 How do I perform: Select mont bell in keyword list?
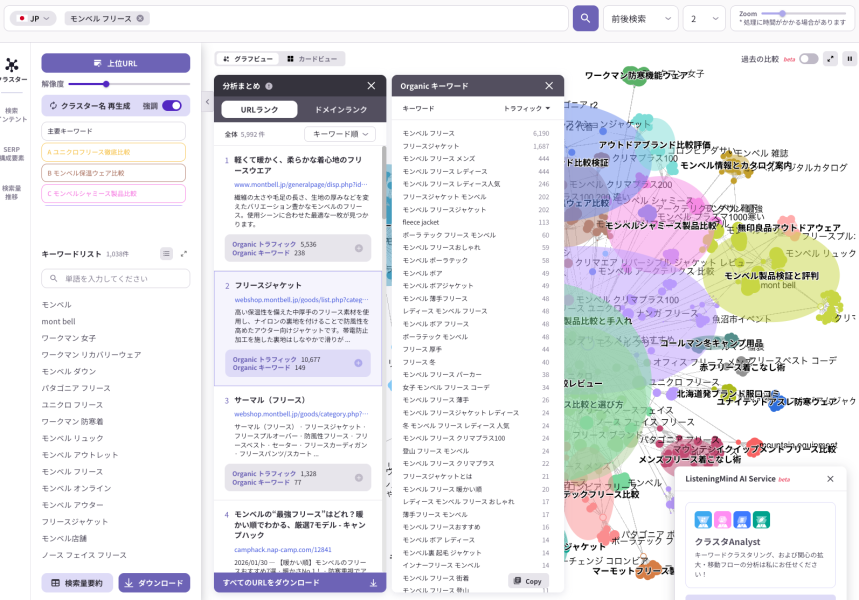pos(59,322)
